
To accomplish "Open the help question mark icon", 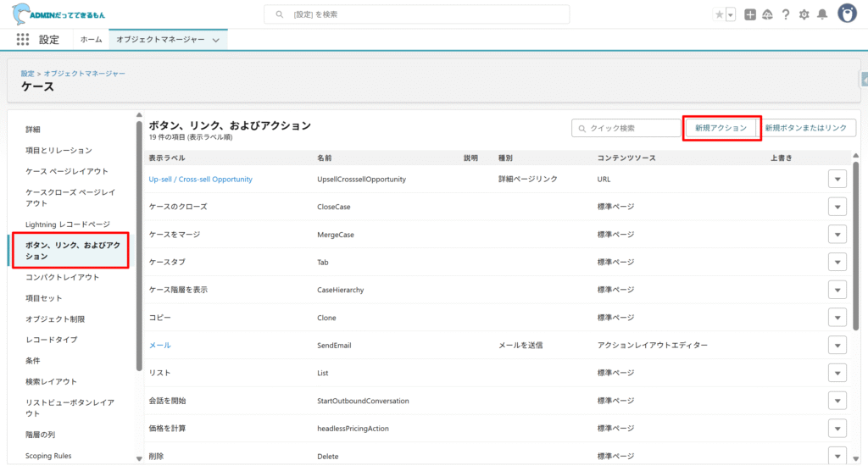I will (x=786, y=15).
